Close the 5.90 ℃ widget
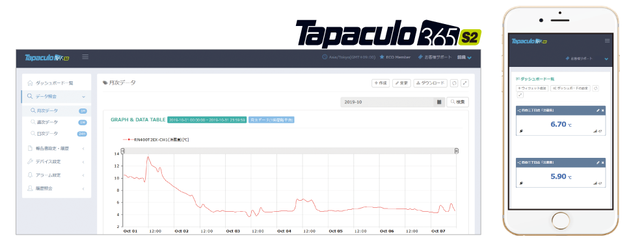The width and height of the screenshot is (644, 241). click(x=603, y=162)
